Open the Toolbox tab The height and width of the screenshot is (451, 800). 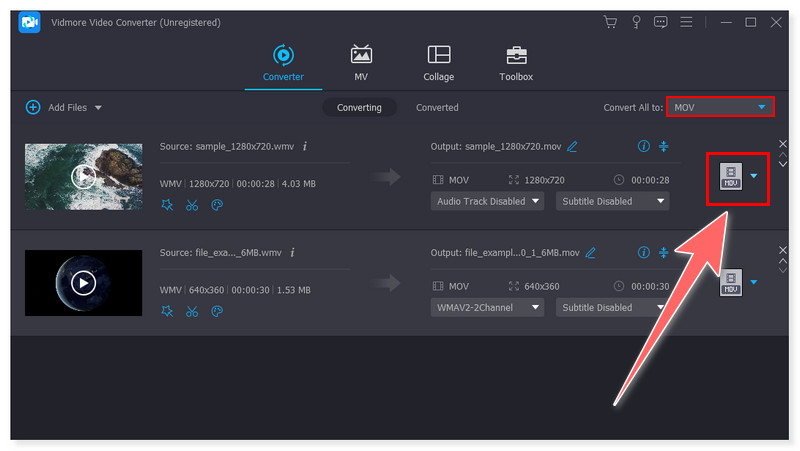coord(516,62)
